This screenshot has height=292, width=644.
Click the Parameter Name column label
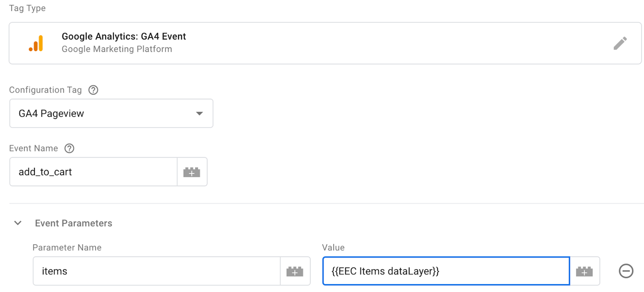[x=67, y=248]
